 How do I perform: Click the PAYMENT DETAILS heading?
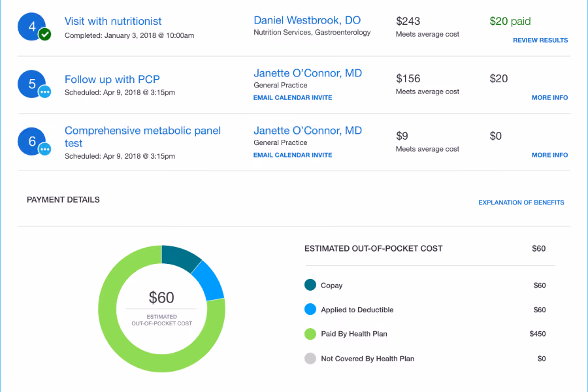(63, 199)
